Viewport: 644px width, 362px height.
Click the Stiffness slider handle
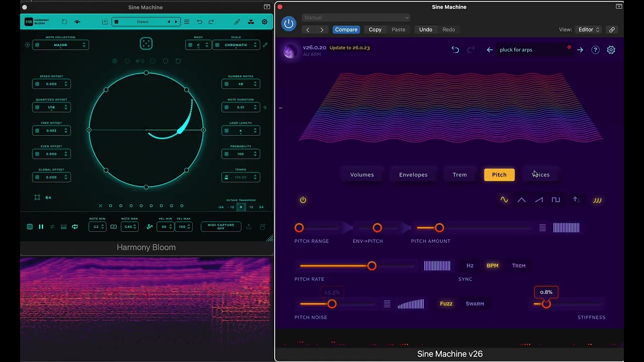pyautogui.click(x=546, y=304)
